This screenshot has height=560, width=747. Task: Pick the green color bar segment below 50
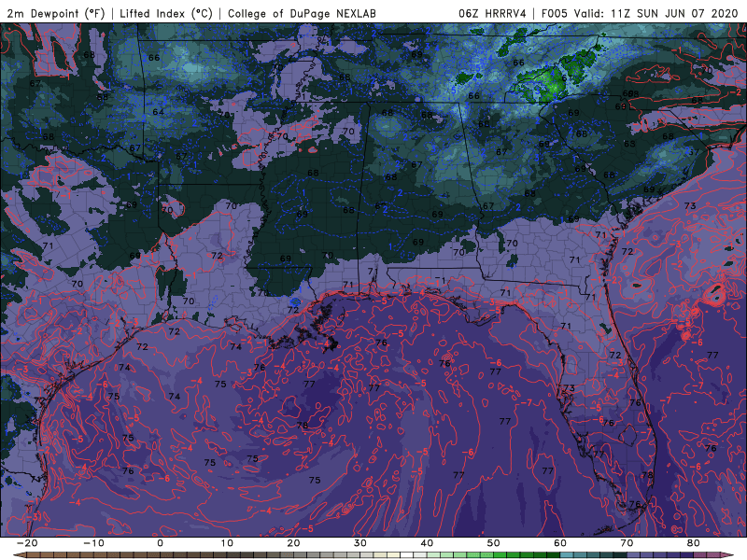tap(500, 555)
